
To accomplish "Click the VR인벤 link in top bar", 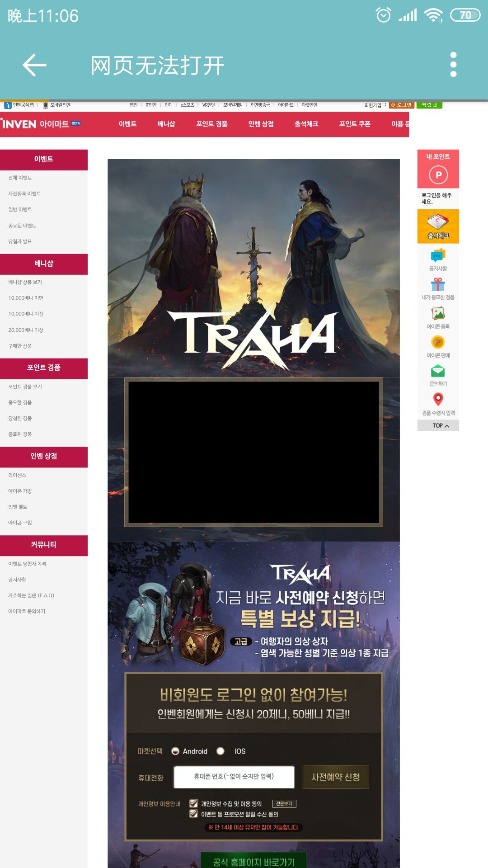I will coord(209,105).
